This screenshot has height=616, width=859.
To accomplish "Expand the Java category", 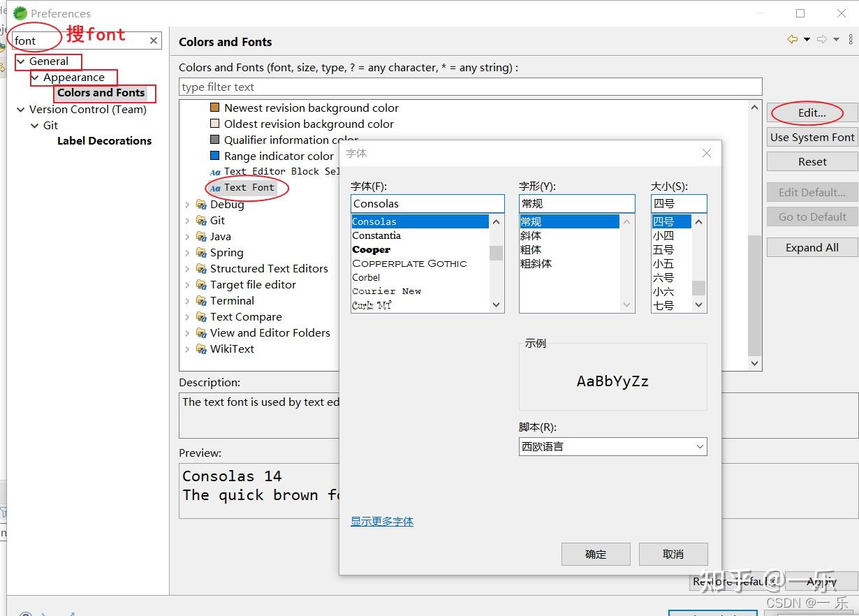I will [x=187, y=237].
